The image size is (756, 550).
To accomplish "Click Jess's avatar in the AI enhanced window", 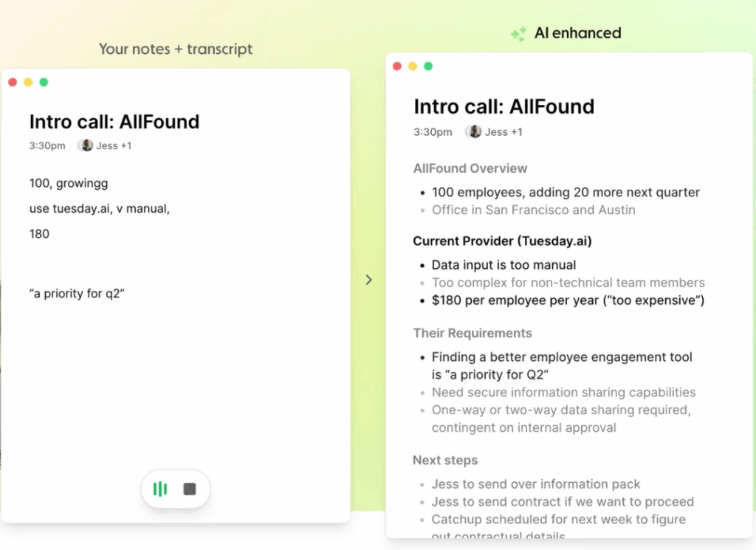I will (x=475, y=131).
